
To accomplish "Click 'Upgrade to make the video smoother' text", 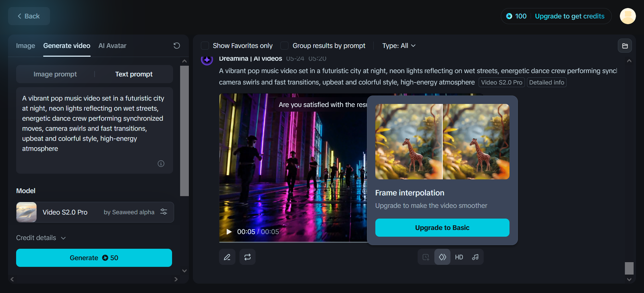I will point(431,206).
